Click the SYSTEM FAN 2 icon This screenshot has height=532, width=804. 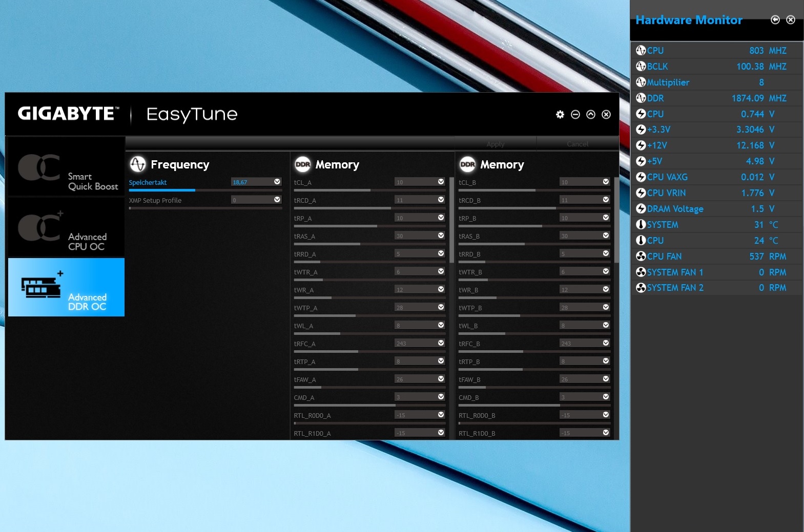(x=641, y=288)
